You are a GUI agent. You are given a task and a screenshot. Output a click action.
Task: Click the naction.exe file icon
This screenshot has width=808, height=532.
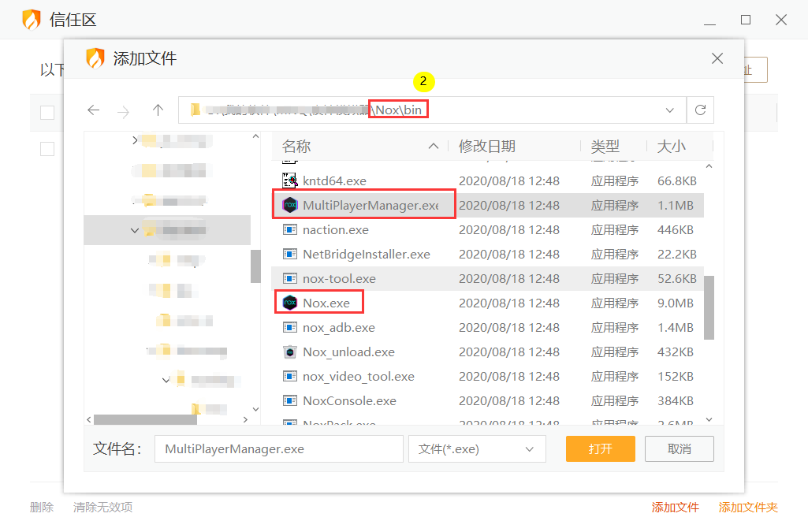point(290,229)
